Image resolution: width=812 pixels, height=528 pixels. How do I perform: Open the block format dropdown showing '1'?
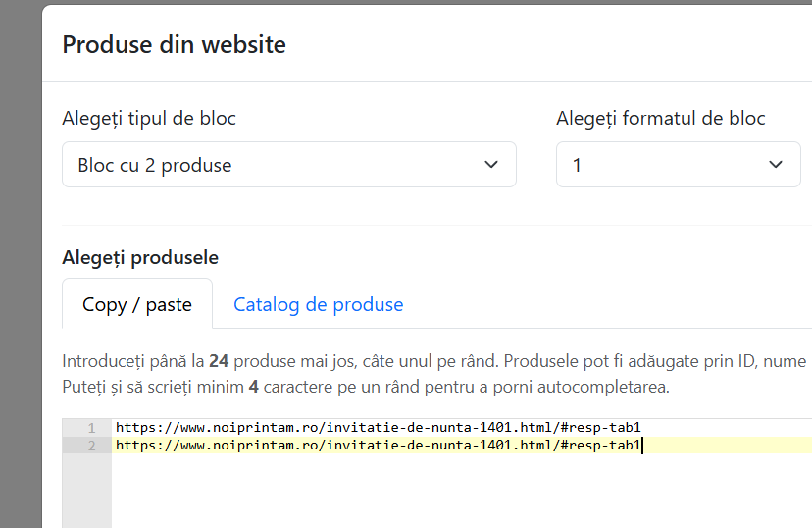[667, 165]
